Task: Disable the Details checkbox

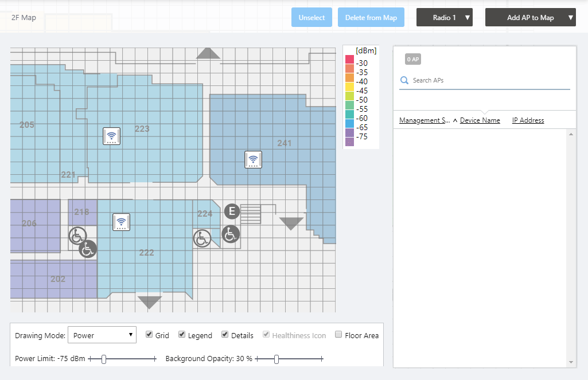Action: (225, 334)
